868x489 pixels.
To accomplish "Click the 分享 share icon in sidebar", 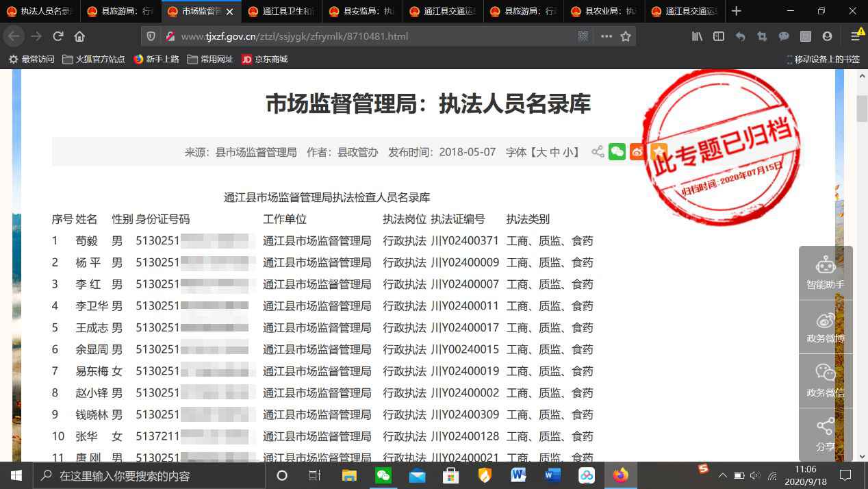I will 825,435.
